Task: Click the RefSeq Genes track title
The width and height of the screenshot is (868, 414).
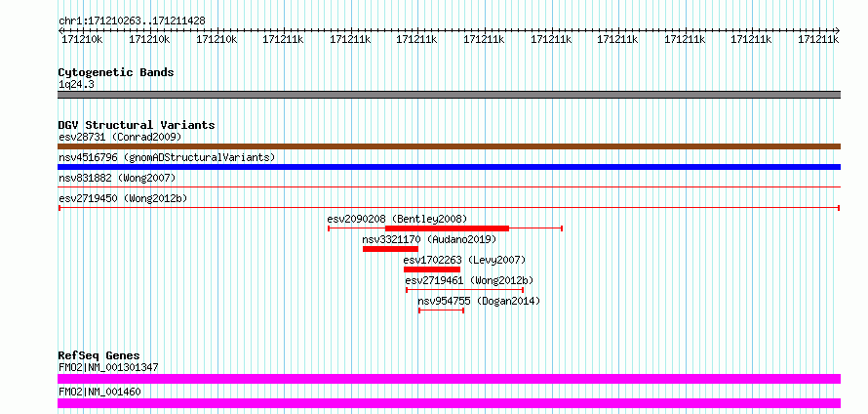Action: pos(99,355)
